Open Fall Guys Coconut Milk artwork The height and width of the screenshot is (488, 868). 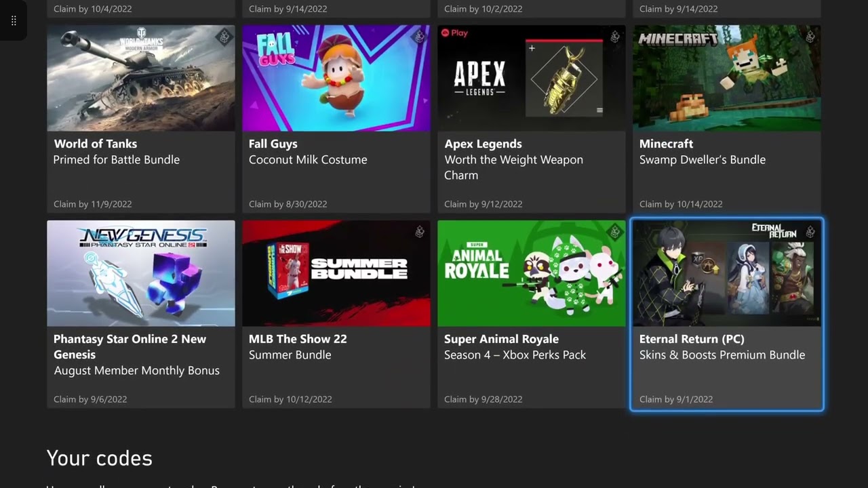(x=336, y=78)
